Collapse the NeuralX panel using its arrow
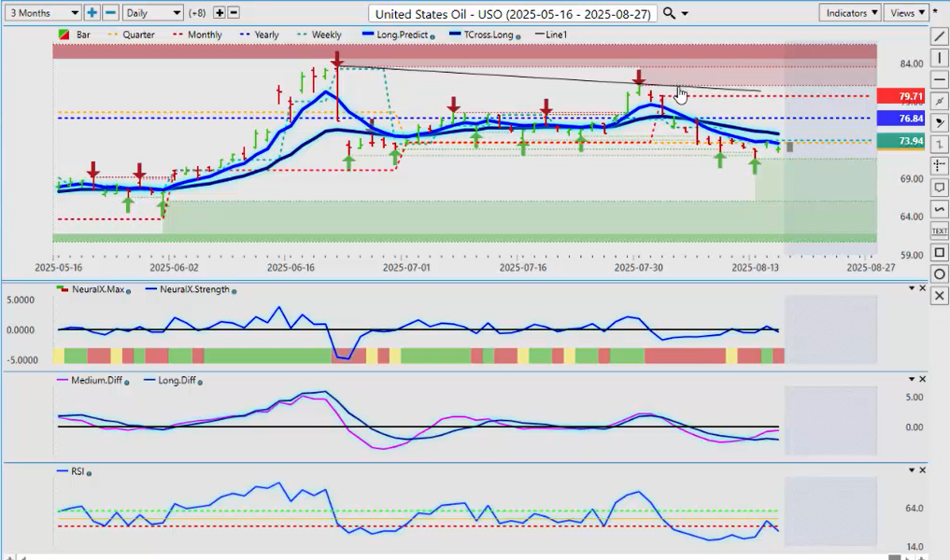 911,289
